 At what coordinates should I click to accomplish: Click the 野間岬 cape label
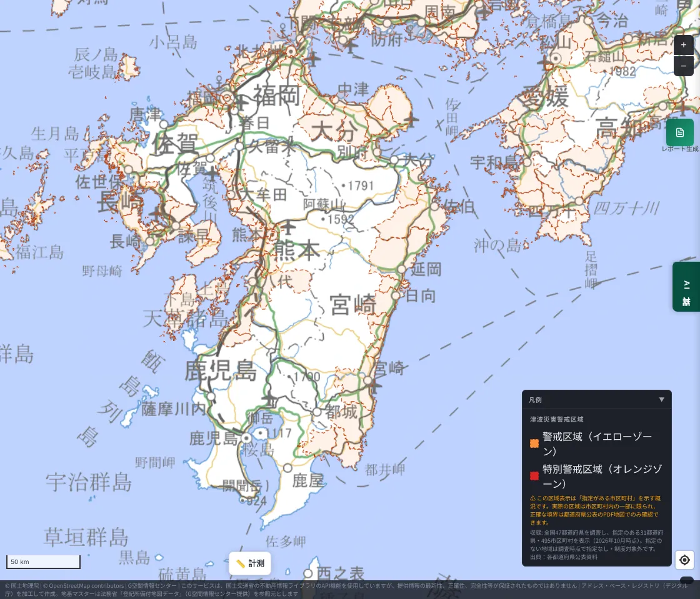click(x=155, y=462)
